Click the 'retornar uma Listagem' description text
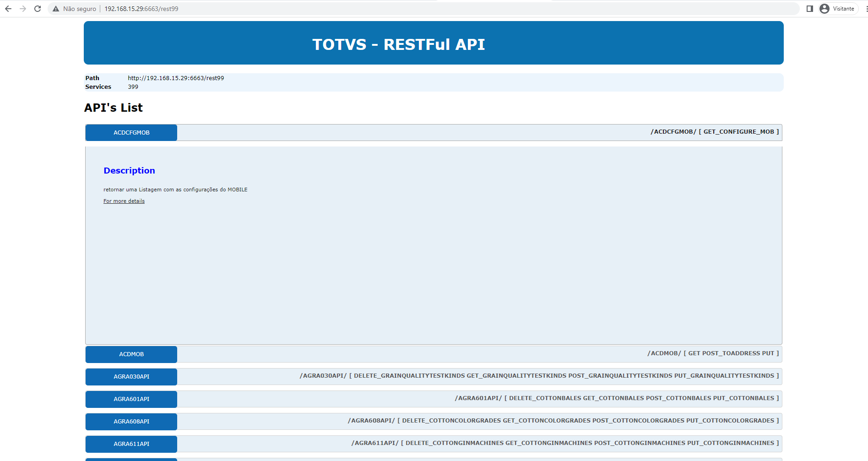This screenshot has width=868, height=461. point(175,190)
